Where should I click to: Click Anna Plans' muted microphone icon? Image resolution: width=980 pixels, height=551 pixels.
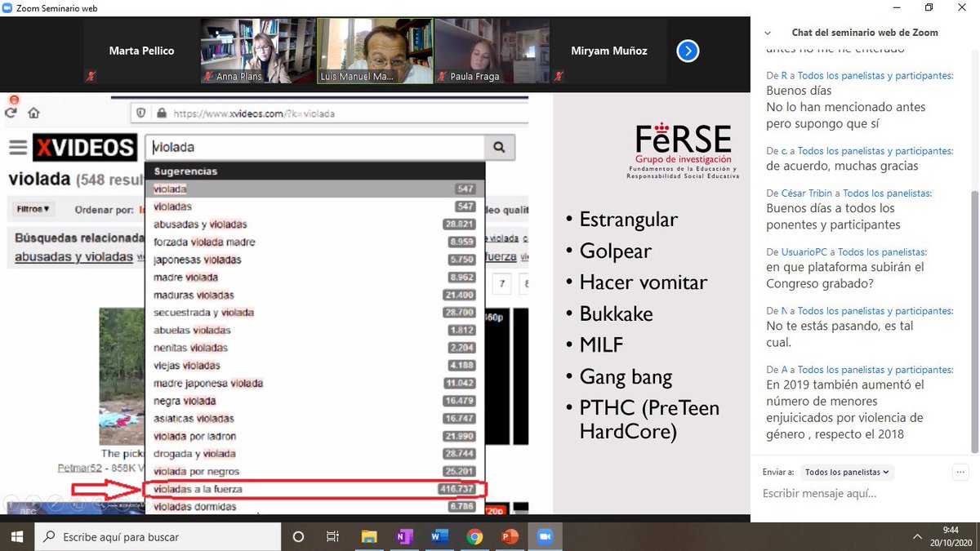point(208,76)
